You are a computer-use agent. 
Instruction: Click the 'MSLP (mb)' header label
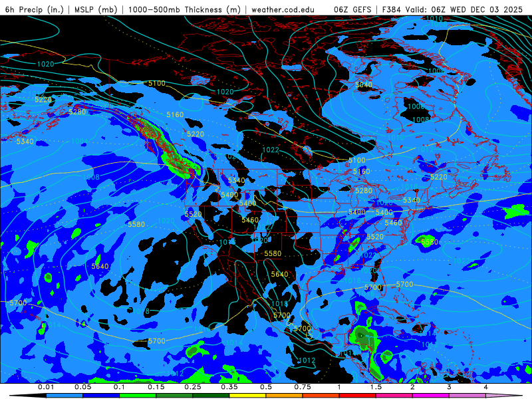point(96,9)
